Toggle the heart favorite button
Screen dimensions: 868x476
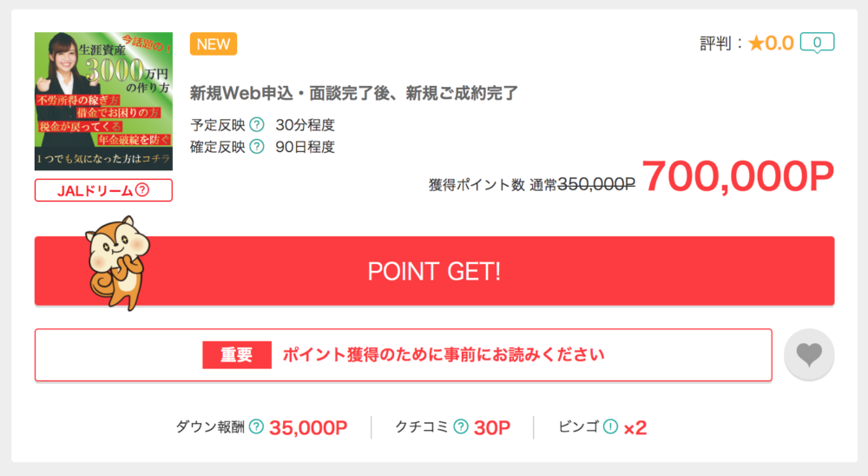(809, 354)
